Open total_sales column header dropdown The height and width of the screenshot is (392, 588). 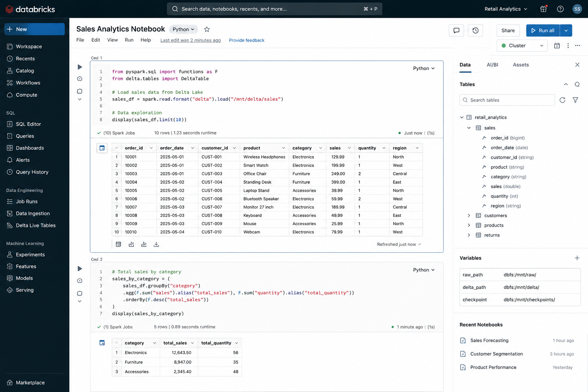pyautogui.click(x=193, y=343)
